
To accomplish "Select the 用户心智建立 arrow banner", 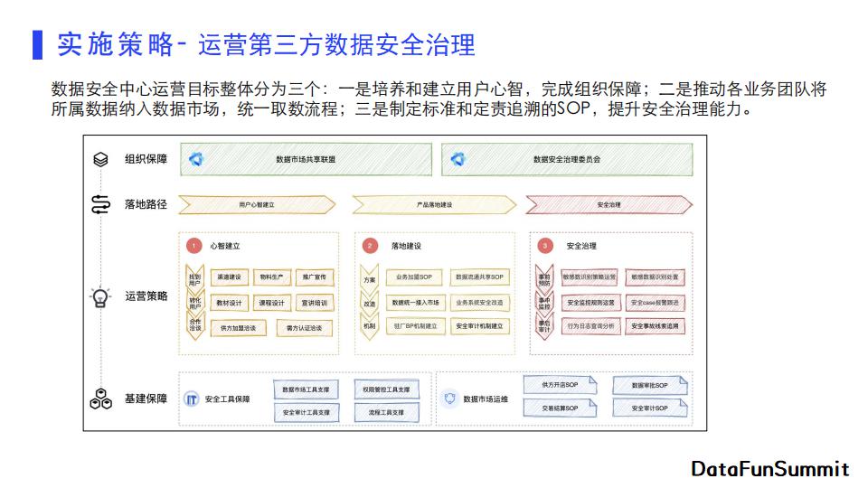I will click(x=257, y=205).
